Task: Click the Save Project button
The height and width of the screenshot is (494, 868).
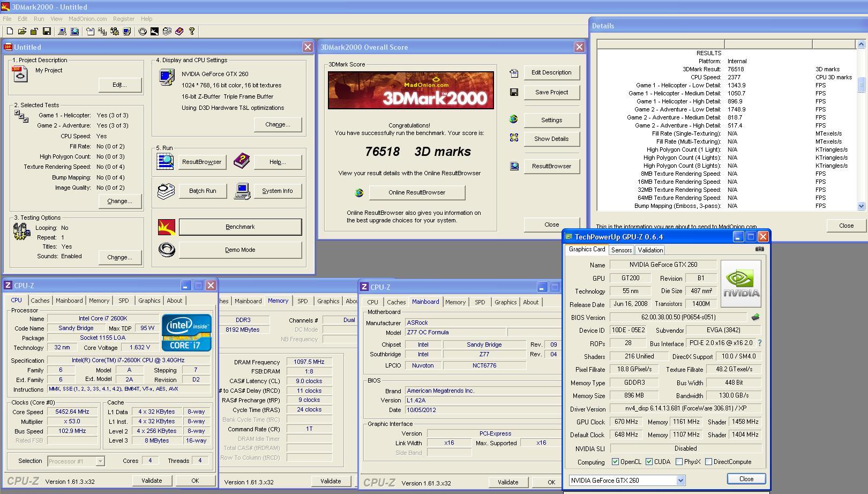Action: point(551,92)
